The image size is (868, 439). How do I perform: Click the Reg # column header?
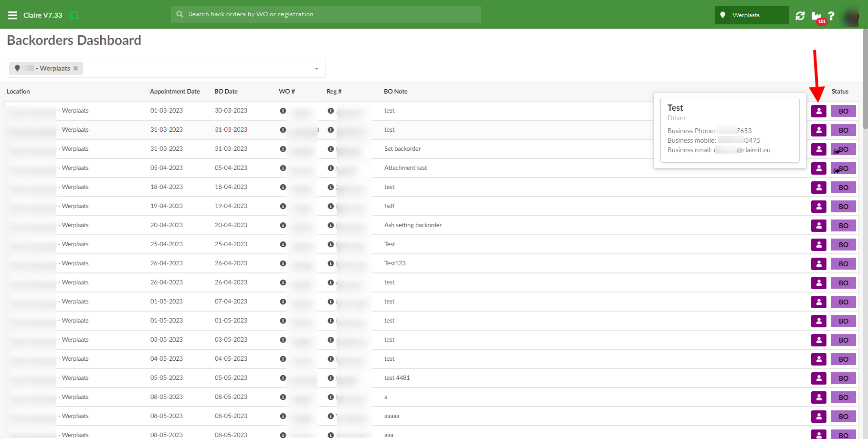click(x=334, y=91)
